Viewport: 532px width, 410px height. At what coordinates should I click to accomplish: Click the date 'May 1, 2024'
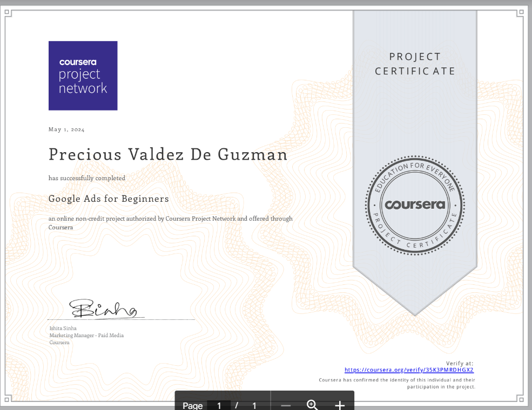66,129
